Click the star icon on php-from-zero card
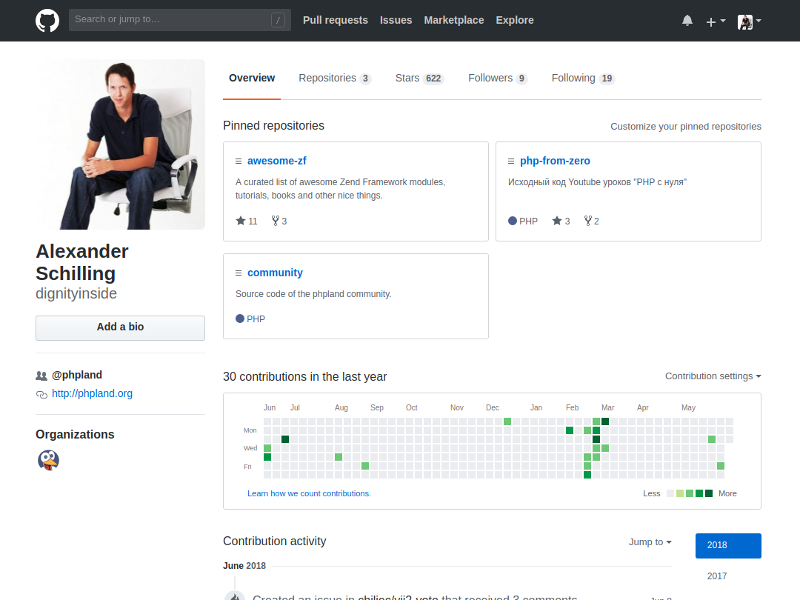800x600 pixels. (x=557, y=220)
